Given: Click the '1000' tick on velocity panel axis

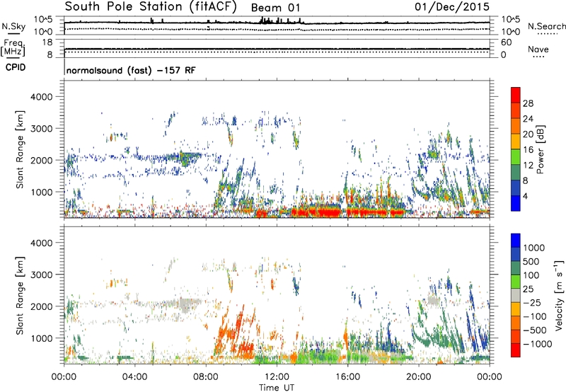Looking at the screenshot, I should point(42,338).
